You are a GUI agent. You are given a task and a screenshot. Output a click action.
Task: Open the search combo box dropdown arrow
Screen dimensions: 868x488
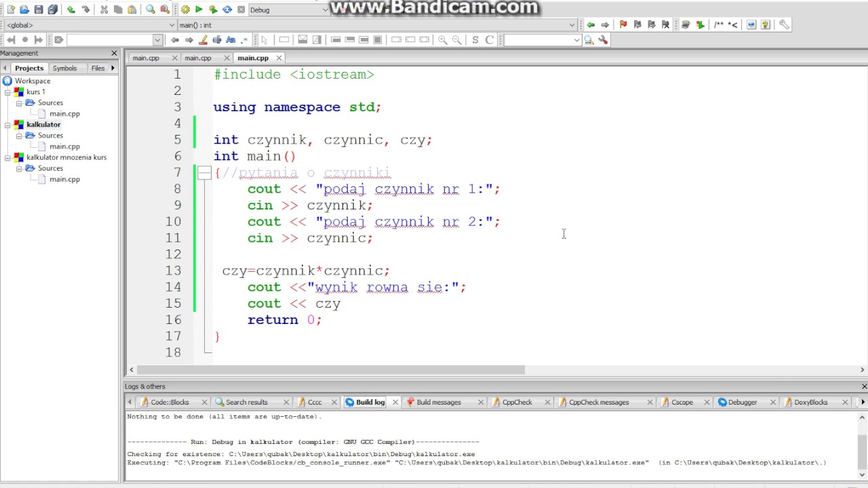577,40
